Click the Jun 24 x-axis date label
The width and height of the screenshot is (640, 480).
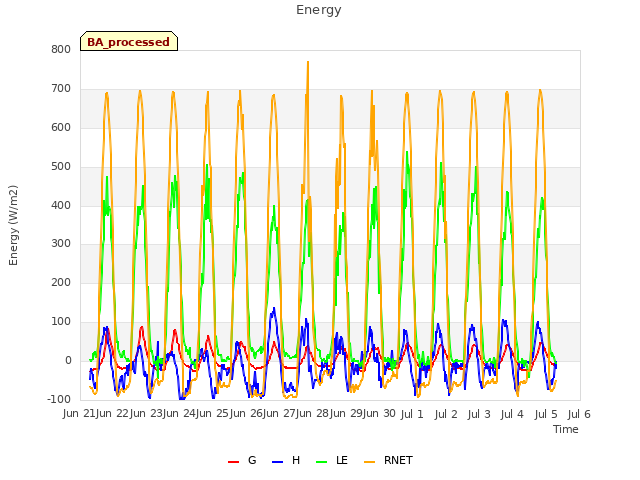[x=179, y=414]
